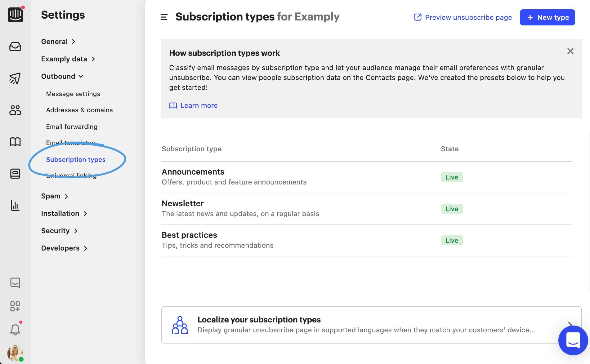Click the Live badge for Announcements
The width and height of the screenshot is (590, 364).
(452, 177)
